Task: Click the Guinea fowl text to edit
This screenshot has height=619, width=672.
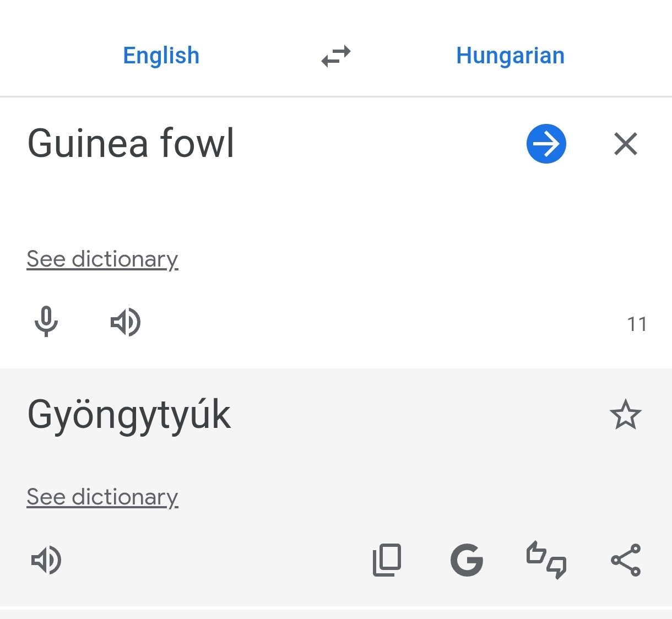Action: point(131,144)
